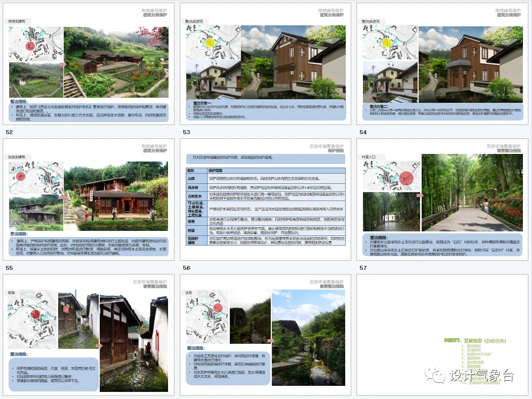Select slide 57 thumbnail titled 村落入口

442,200
